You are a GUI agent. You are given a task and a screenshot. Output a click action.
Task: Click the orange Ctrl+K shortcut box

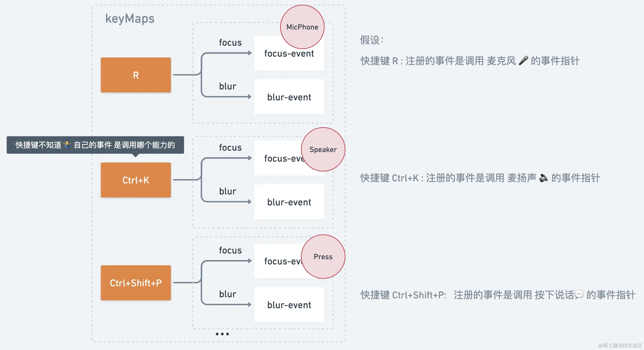pyautogui.click(x=136, y=180)
